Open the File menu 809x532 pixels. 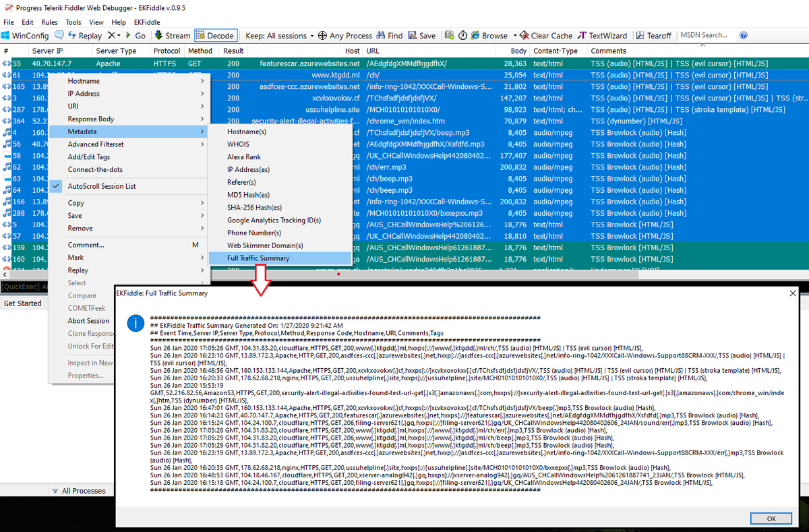(x=9, y=22)
